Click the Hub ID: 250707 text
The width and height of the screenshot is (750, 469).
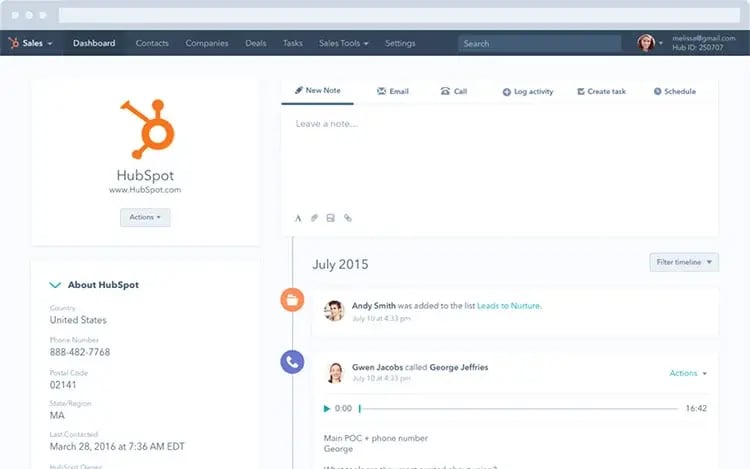(x=697, y=48)
